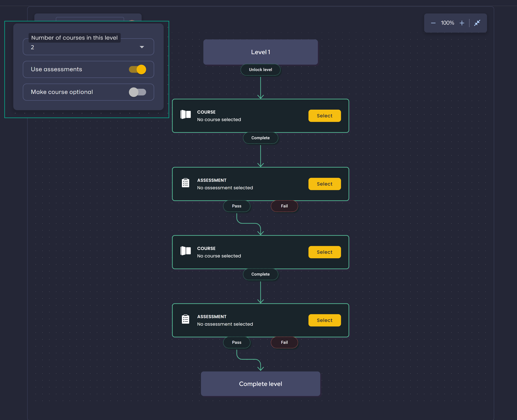Image resolution: width=517 pixels, height=420 pixels.
Task: Click Select on the first Assessment node
Action: 324,184
